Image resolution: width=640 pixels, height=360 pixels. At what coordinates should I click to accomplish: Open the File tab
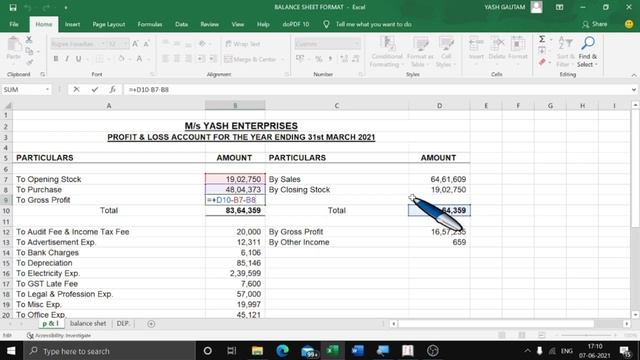coord(14,24)
